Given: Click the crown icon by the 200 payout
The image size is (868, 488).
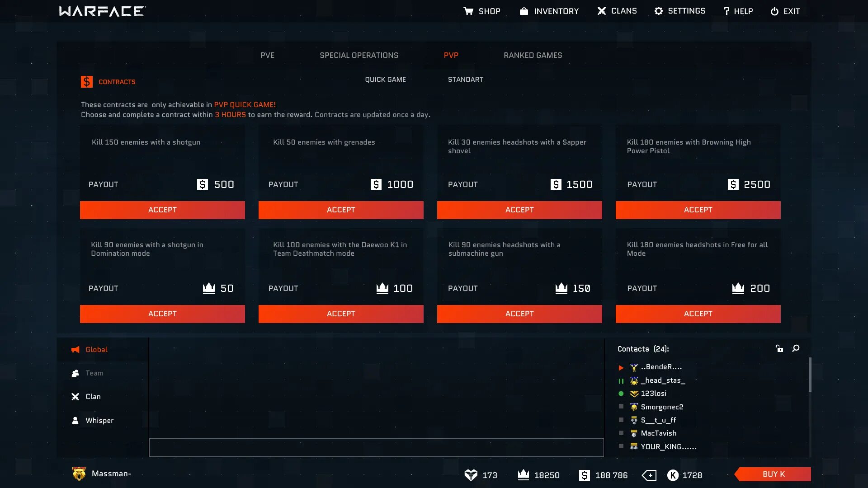Looking at the screenshot, I should (738, 288).
